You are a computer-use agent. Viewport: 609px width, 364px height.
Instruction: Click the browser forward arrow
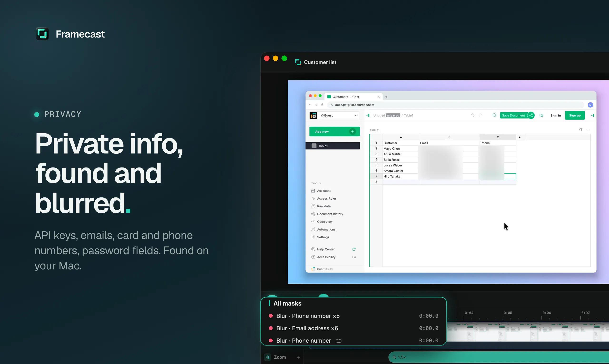[317, 105]
